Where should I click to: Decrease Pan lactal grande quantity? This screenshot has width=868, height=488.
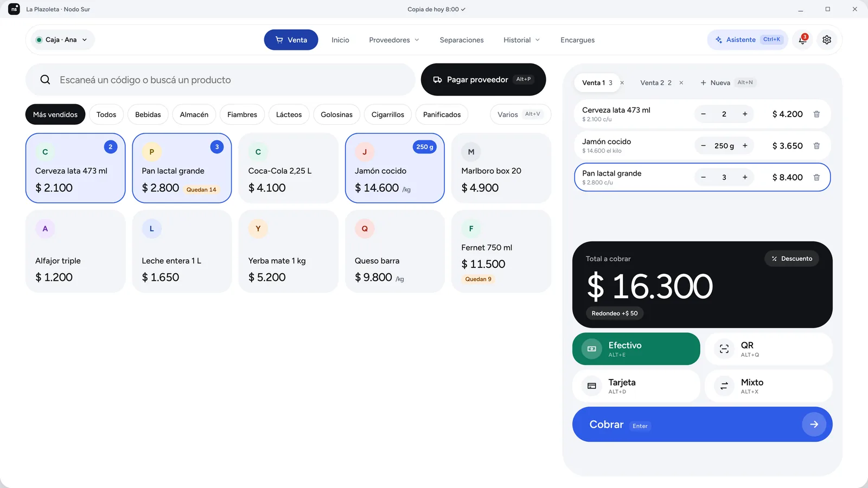703,177
